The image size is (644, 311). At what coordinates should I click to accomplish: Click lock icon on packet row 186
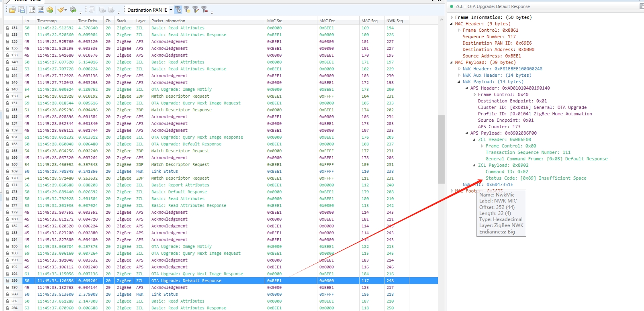[x=7, y=247]
